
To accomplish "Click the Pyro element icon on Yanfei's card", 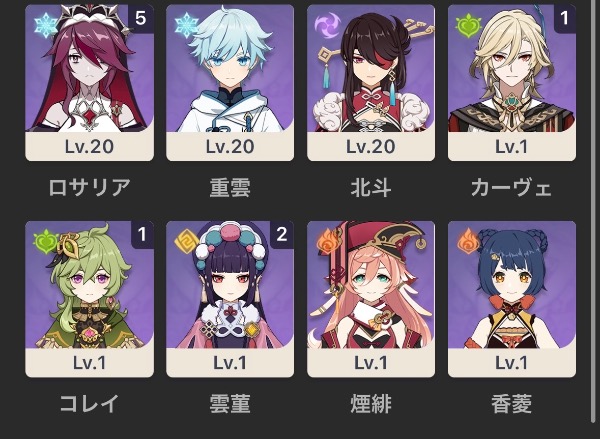I will (328, 241).
